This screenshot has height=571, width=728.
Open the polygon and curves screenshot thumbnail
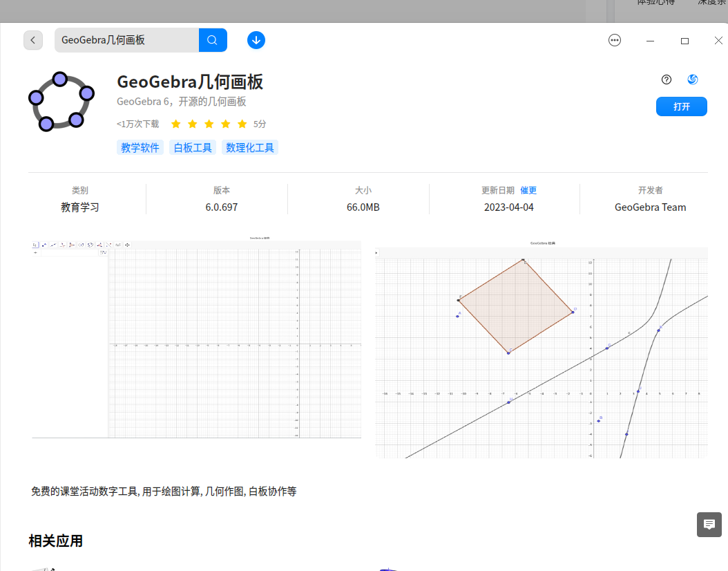pos(542,349)
